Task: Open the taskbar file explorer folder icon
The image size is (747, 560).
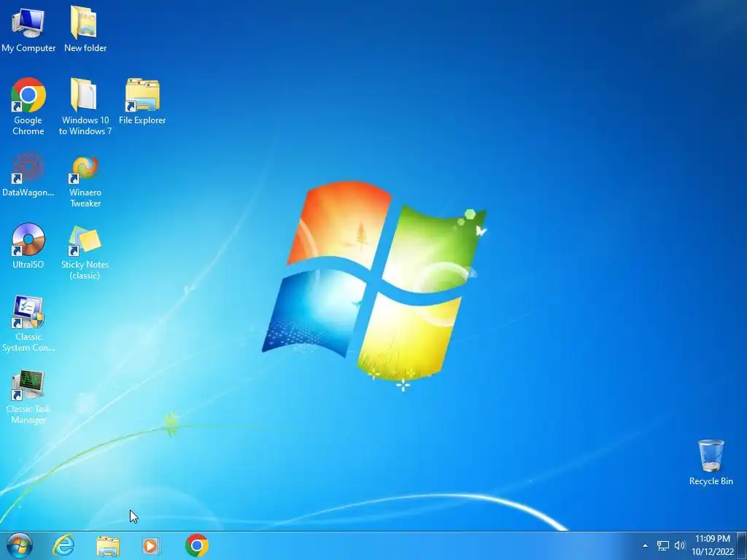Action: [x=108, y=546]
